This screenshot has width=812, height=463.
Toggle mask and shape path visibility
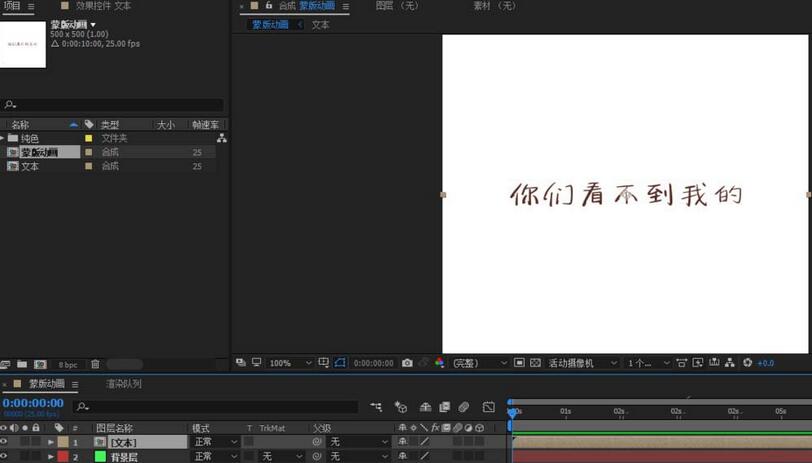pyautogui.click(x=340, y=363)
